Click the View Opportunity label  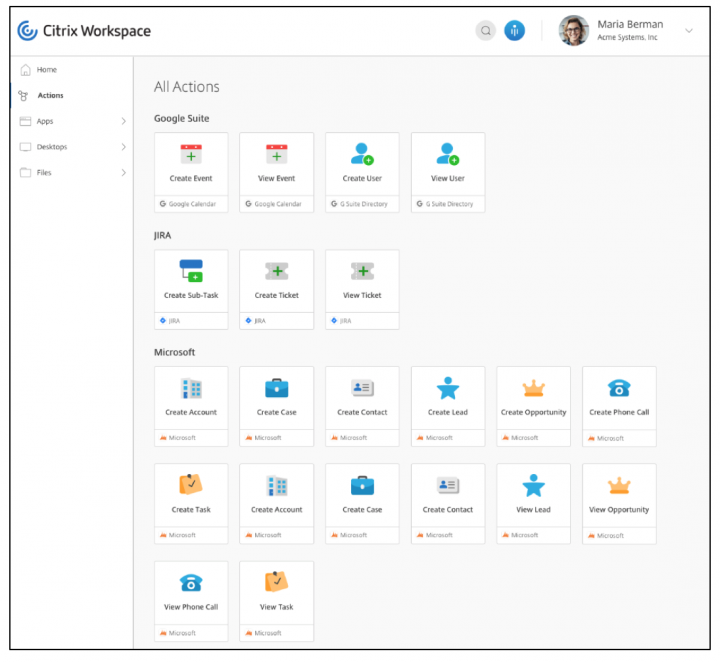[x=619, y=510]
